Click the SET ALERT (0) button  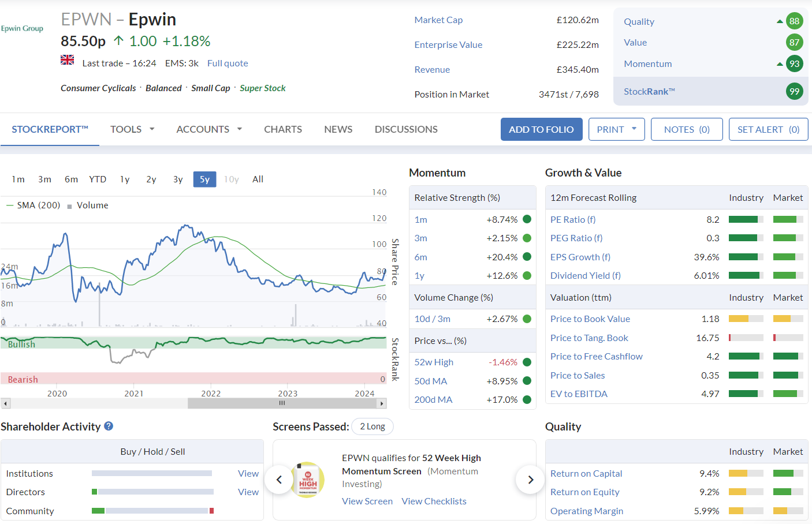click(768, 129)
